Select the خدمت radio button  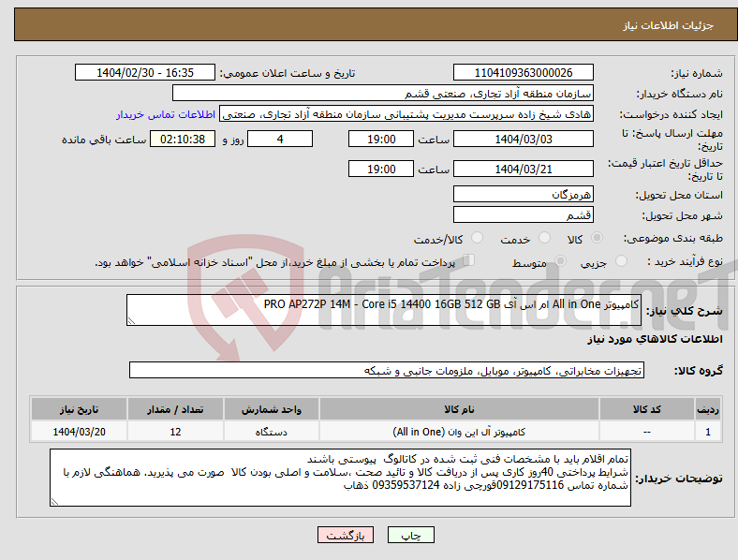(x=544, y=238)
